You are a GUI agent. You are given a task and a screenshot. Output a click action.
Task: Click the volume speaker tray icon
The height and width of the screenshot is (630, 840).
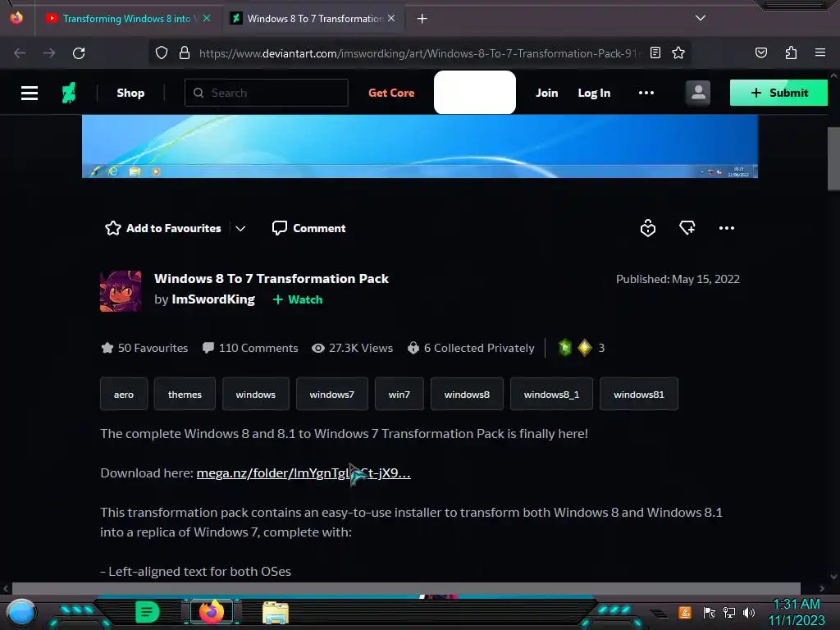click(x=749, y=612)
